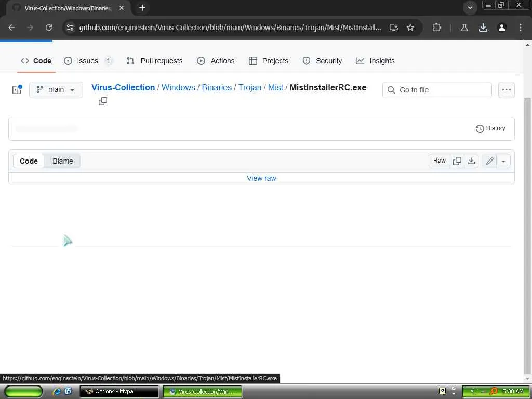Image resolution: width=532 pixels, height=399 pixels.
Task: Navigate to Mist folder breadcrumb
Action: pyautogui.click(x=275, y=87)
